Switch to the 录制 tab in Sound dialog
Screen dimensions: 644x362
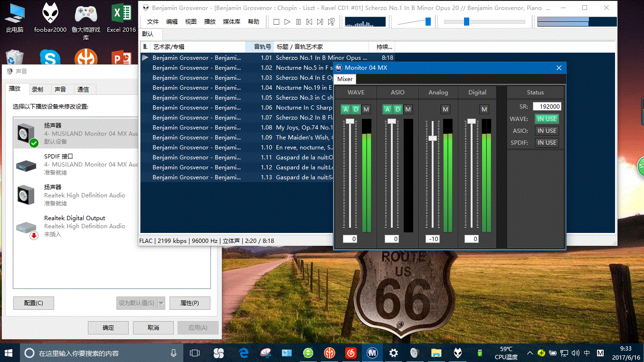coord(38,89)
